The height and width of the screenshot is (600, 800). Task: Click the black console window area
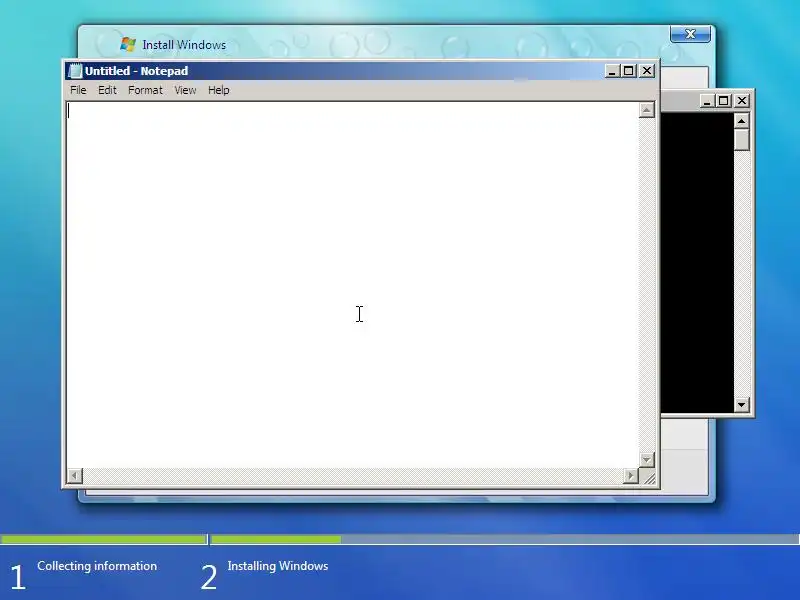click(697, 263)
